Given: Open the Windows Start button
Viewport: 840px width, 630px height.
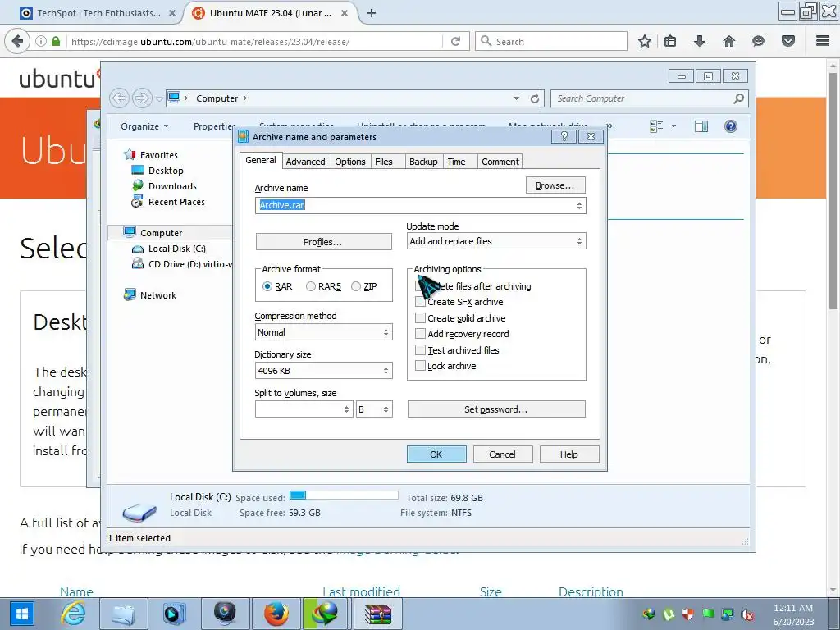Looking at the screenshot, I should pyautogui.click(x=21, y=614).
